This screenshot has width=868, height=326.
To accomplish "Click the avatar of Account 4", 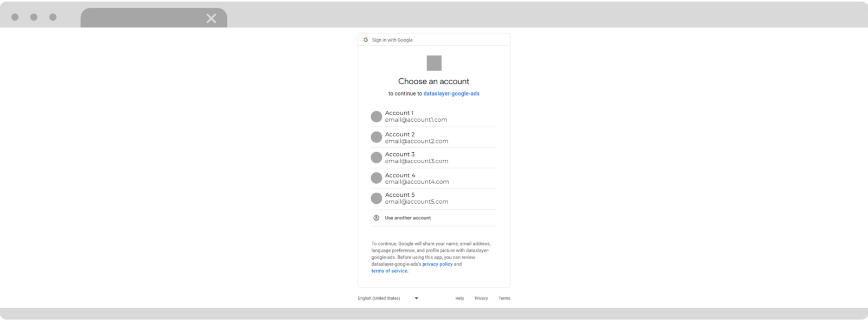I will [376, 178].
